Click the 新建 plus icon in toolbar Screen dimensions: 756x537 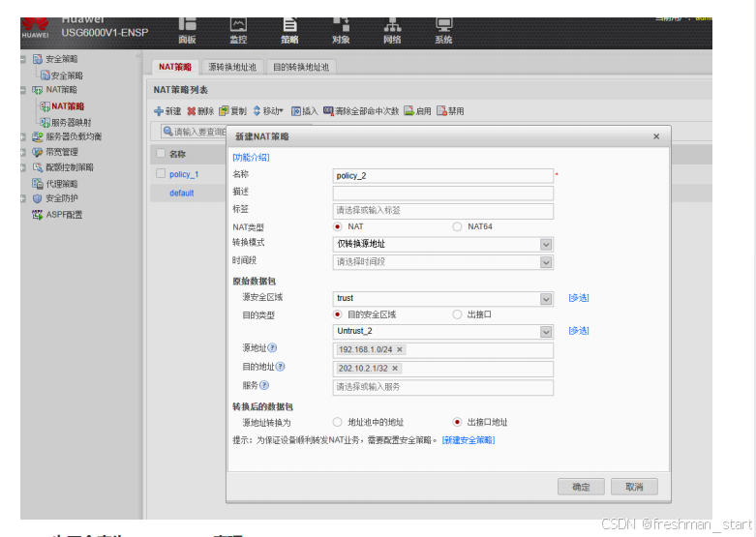pyautogui.click(x=159, y=111)
